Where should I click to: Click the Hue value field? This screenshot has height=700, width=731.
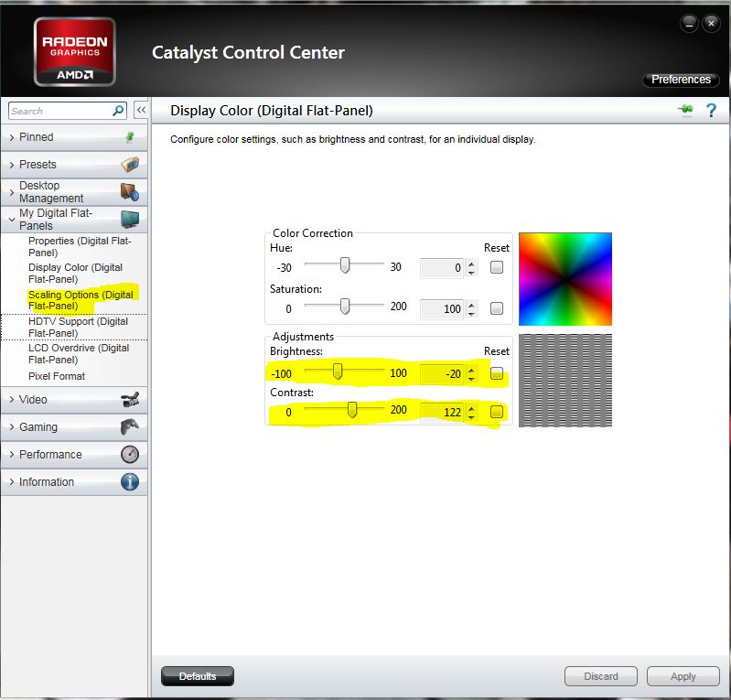[x=442, y=268]
